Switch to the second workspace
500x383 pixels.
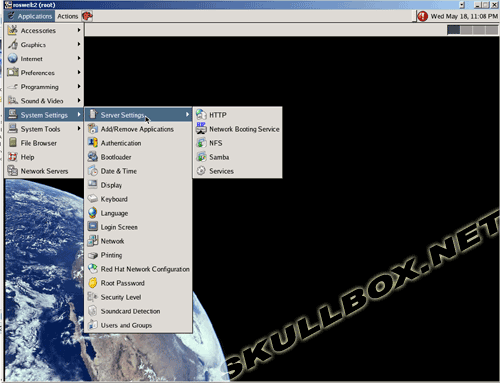click(466, 30)
